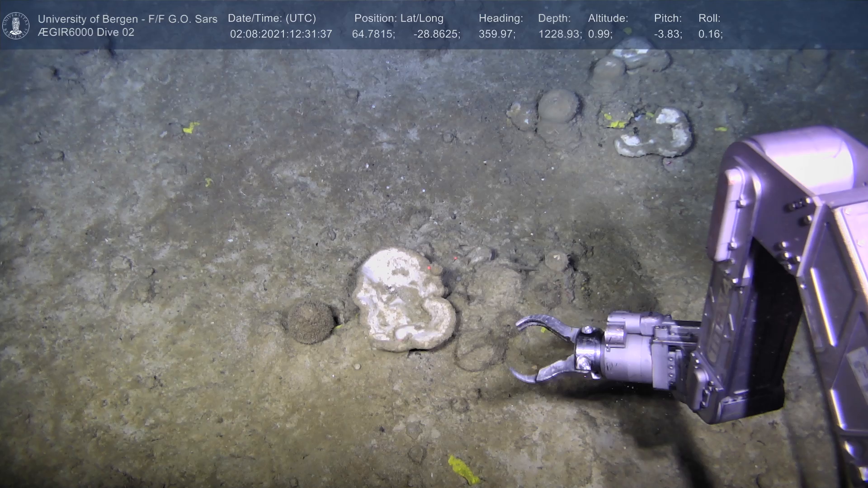The height and width of the screenshot is (488, 868).
Task: Click the Altitude value 0.99
Action: point(600,34)
